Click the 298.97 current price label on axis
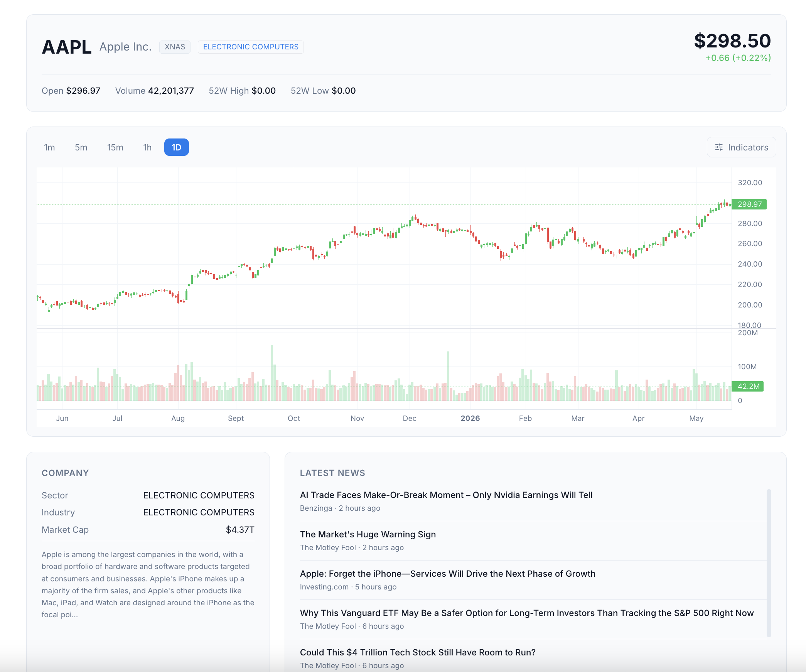Viewport: 806px width, 672px height. point(749,204)
